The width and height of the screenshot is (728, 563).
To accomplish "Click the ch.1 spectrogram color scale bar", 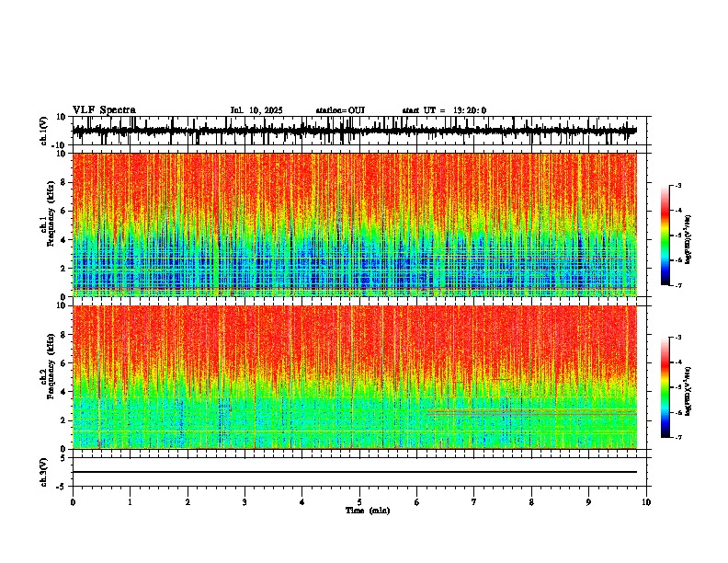I will click(x=665, y=236).
